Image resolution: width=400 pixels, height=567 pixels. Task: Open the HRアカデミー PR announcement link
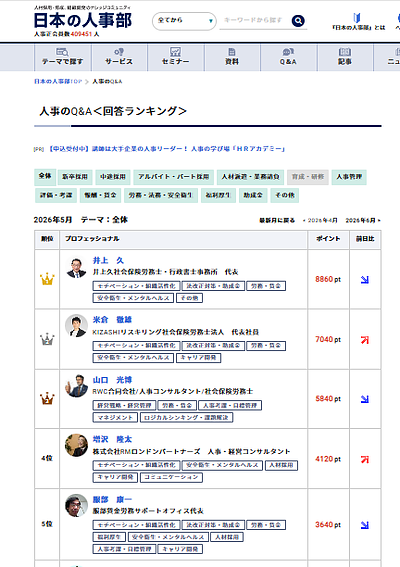[167, 149]
